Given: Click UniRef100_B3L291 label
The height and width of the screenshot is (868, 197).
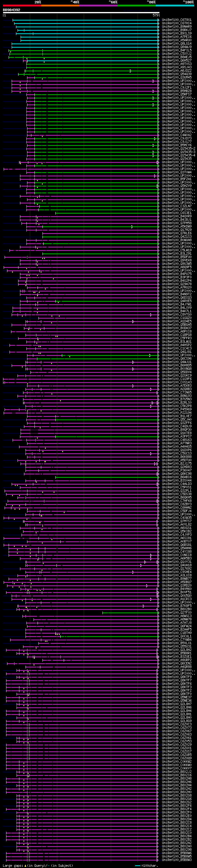Looking at the screenshot, I should pos(176,253).
